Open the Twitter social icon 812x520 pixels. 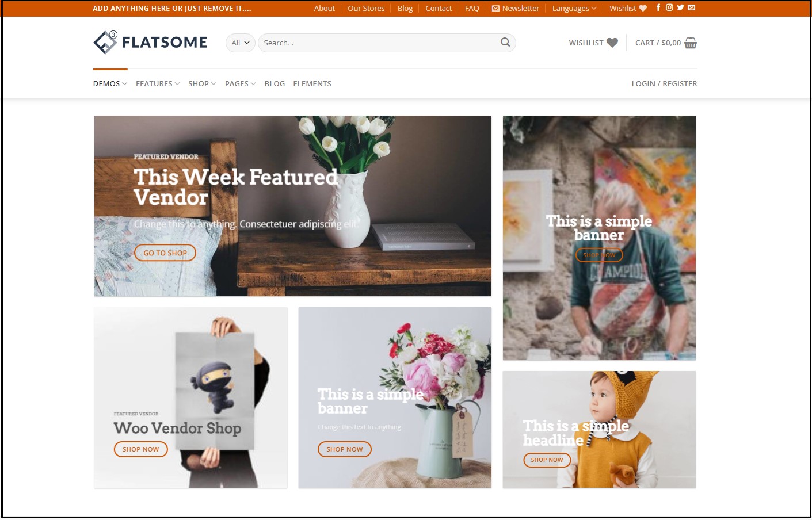pyautogui.click(x=681, y=7)
